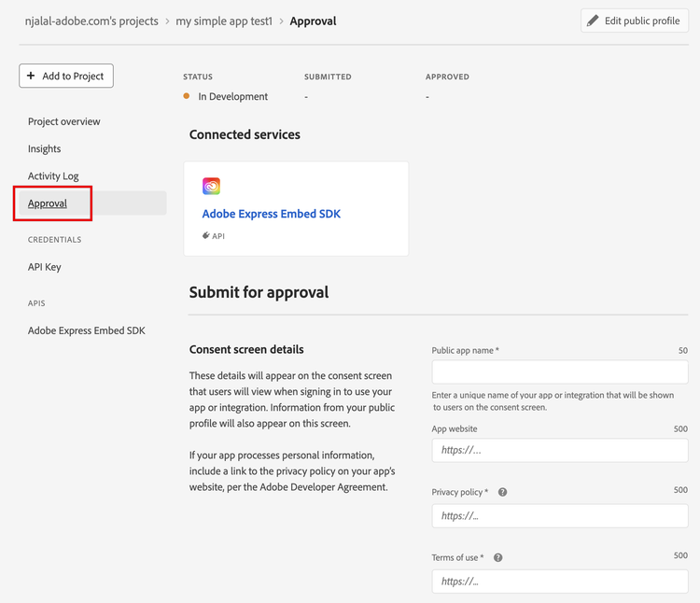Click the Adobe Express Embed SDK logo icon
The image size is (700, 603).
pyautogui.click(x=211, y=186)
